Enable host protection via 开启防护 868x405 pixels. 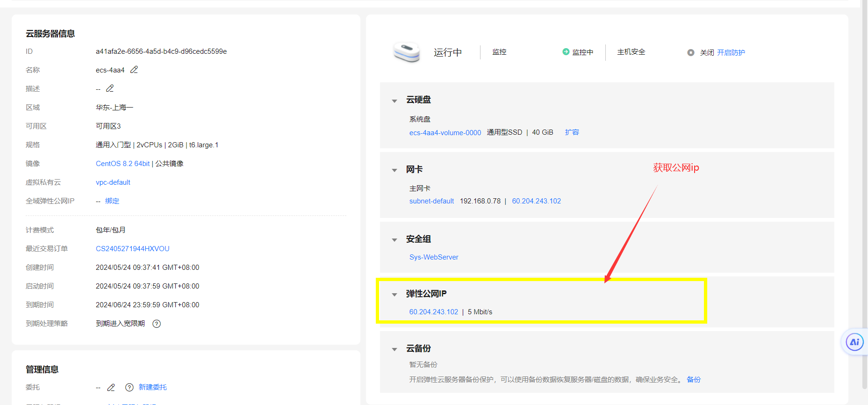click(x=731, y=52)
